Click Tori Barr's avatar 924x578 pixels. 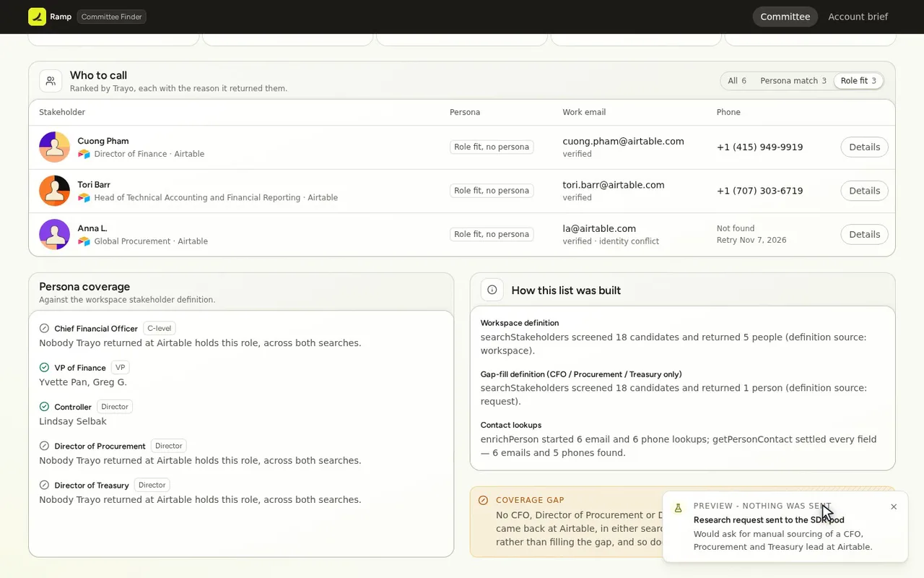pyautogui.click(x=54, y=191)
